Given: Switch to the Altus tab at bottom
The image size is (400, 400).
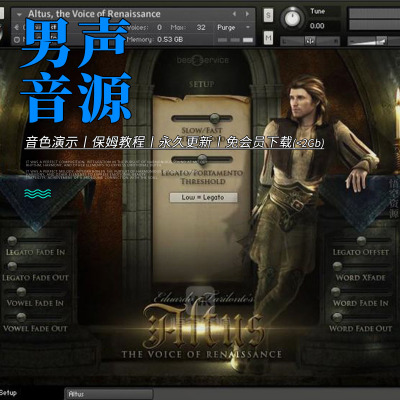Looking at the screenshot, I should [109, 394].
